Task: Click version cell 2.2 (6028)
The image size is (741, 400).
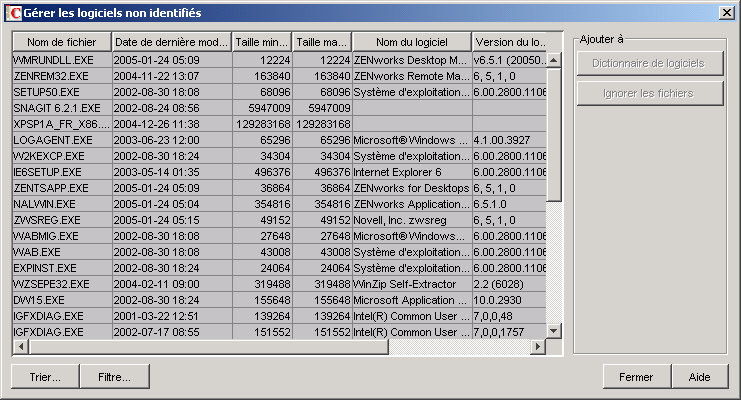Action: click(x=509, y=284)
